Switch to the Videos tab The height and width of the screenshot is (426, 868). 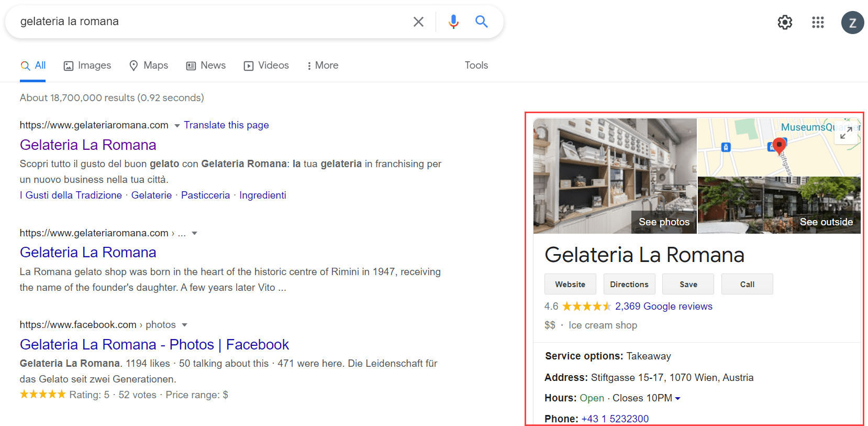(266, 65)
